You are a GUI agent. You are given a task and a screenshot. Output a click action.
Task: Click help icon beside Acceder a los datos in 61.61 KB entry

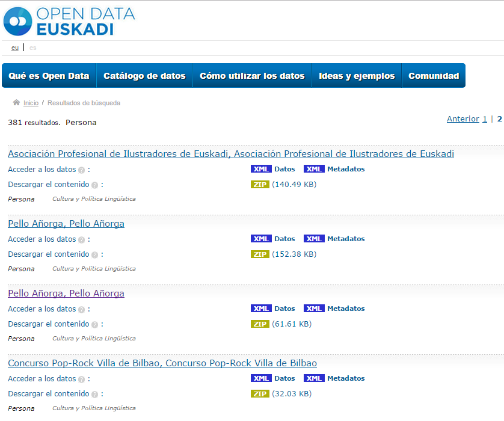point(82,310)
